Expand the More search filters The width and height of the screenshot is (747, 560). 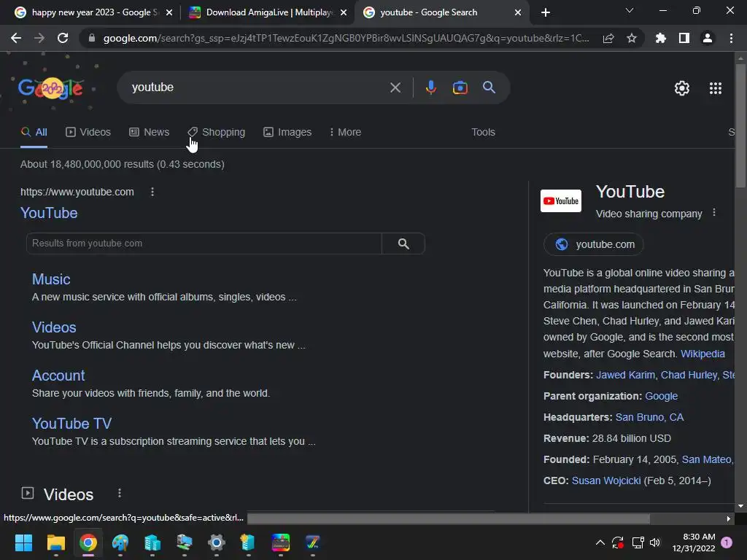pyautogui.click(x=345, y=133)
